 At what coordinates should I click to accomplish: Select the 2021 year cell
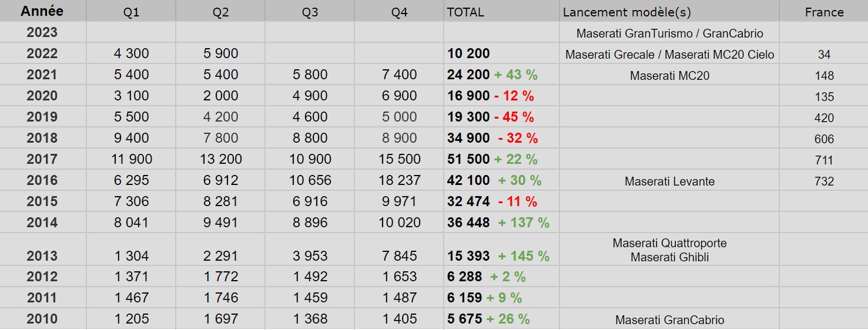42,75
